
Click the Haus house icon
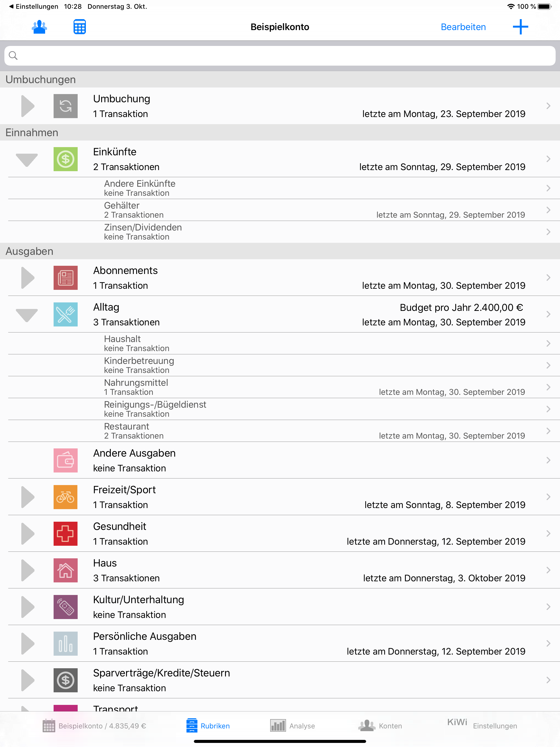tap(65, 570)
